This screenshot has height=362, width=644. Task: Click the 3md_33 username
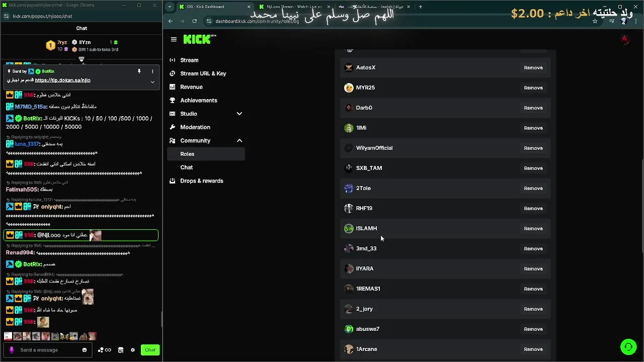(366, 248)
